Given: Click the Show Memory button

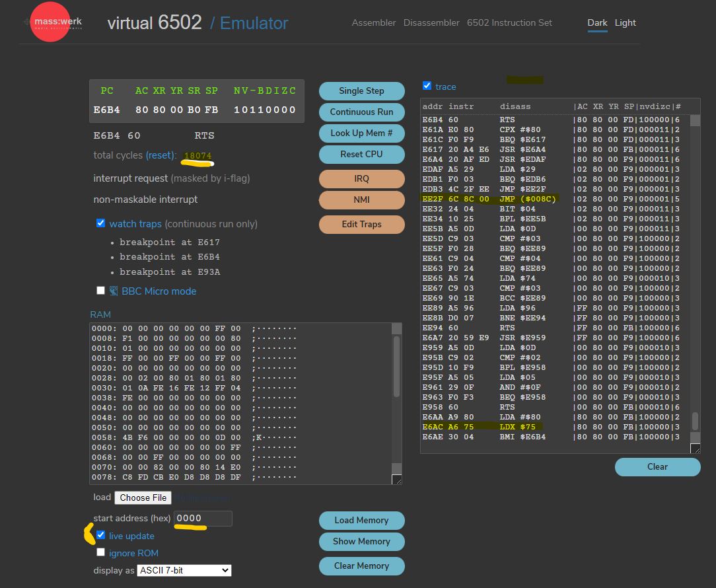Looking at the screenshot, I should click(362, 541).
